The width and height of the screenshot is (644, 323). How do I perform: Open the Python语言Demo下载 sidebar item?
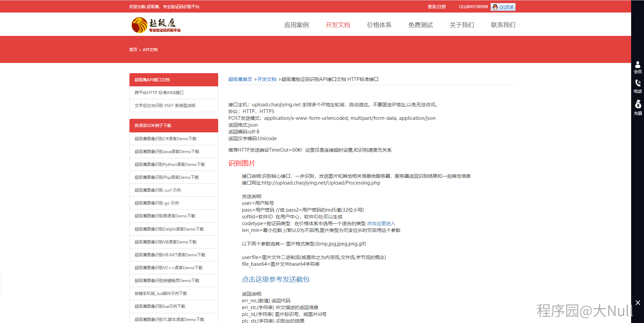pyautogui.click(x=170, y=165)
